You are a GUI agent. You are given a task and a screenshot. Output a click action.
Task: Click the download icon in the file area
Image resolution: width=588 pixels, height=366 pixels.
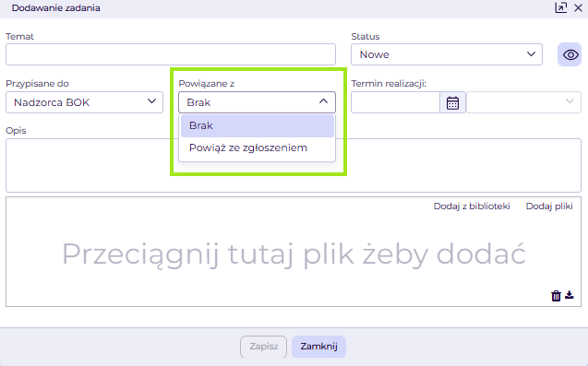tap(570, 295)
